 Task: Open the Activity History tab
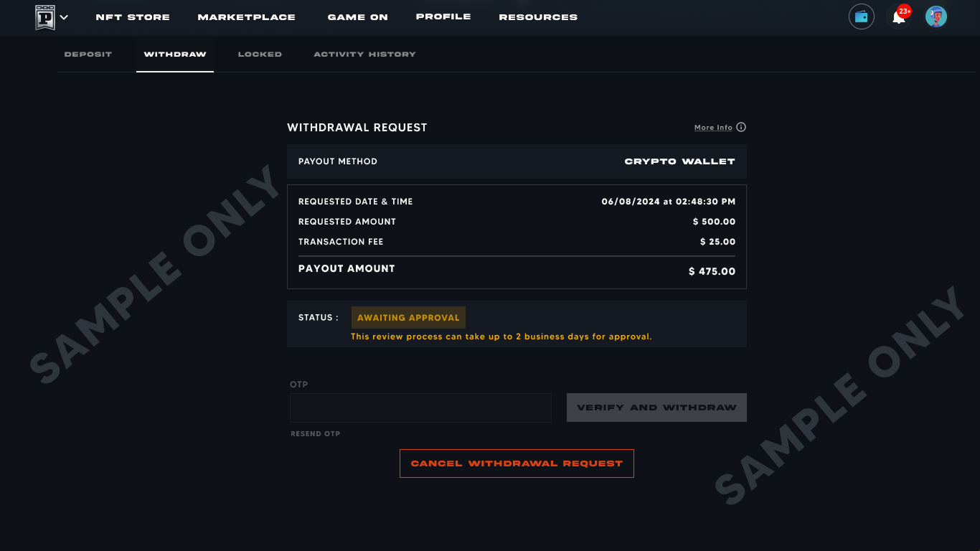coord(364,55)
